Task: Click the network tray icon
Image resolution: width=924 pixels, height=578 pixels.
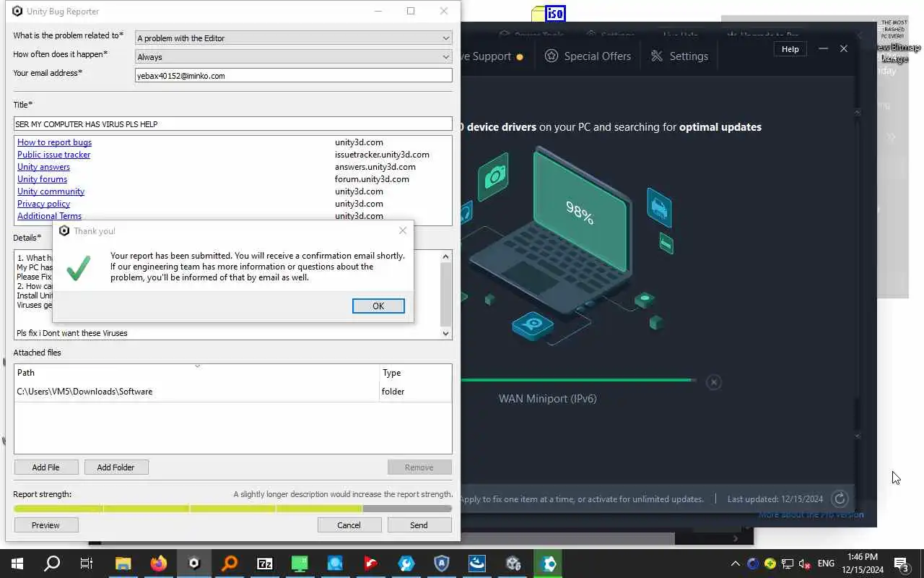Action: [788, 564]
